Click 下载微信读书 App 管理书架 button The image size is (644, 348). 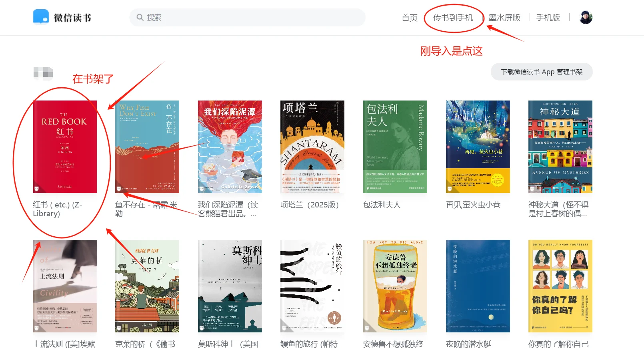[x=542, y=72]
